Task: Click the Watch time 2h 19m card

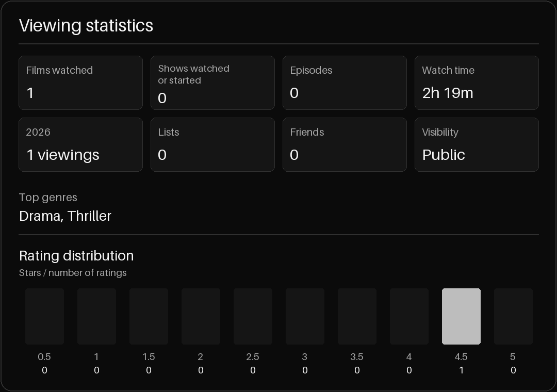Action: (477, 83)
